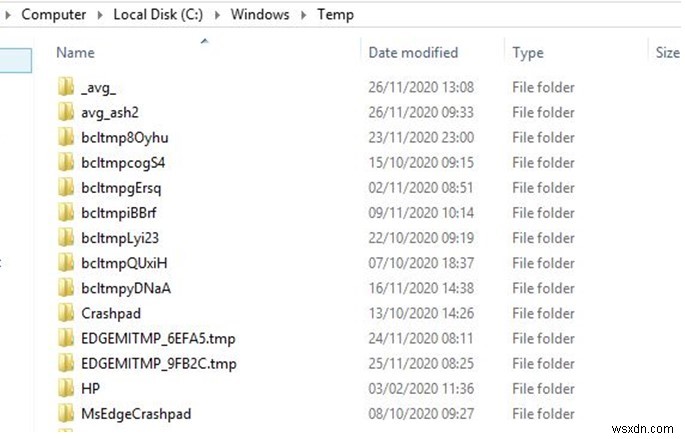Navigate to Windows in the address bar
The height and width of the screenshot is (439, 685).
[260, 15]
